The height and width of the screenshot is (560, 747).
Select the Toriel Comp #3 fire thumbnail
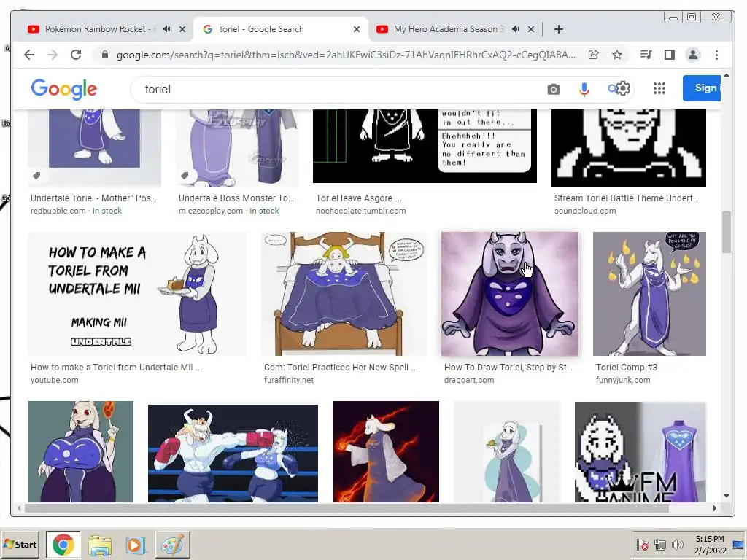649,294
